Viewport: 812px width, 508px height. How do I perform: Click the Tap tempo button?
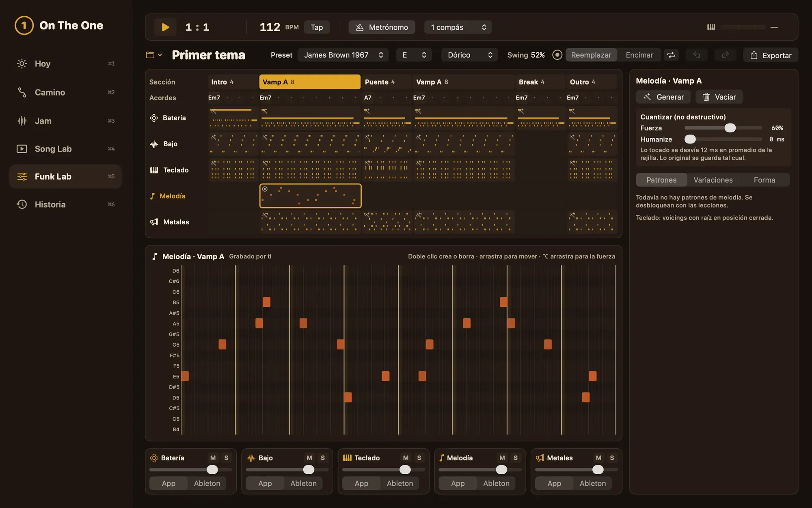(x=317, y=27)
